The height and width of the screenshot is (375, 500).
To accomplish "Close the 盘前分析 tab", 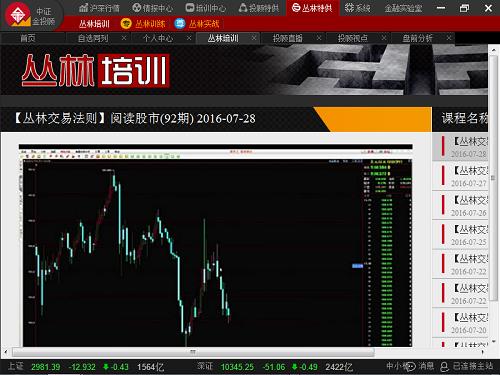I will tap(449, 38).
